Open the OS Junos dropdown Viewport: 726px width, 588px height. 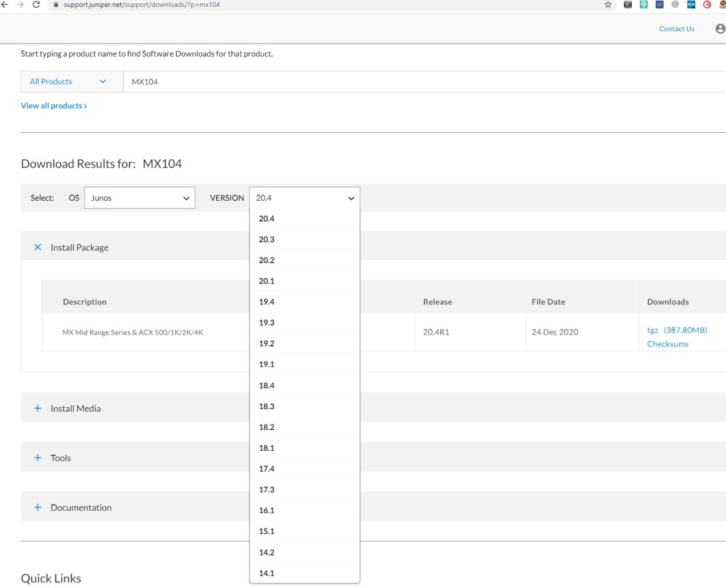click(x=140, y=198)
